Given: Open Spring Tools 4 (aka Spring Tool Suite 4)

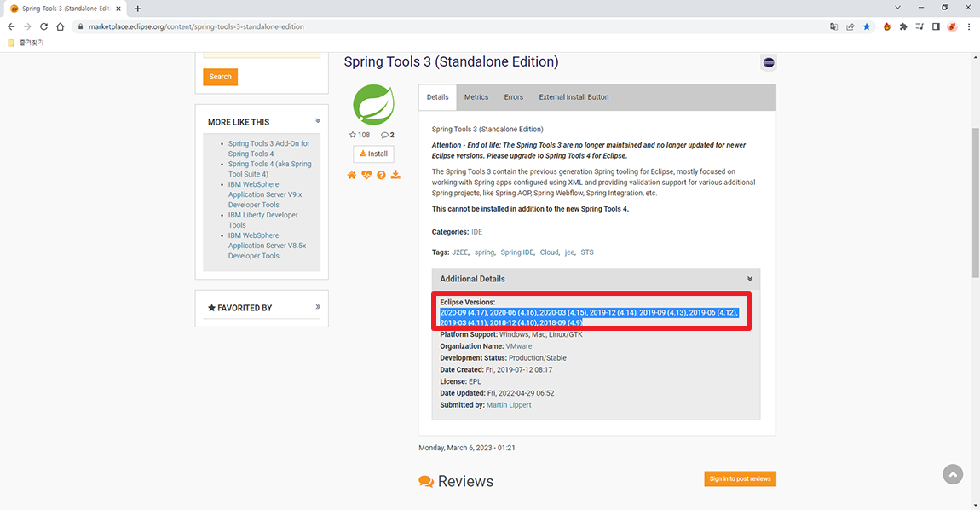Looking at the screenshot, I should 269,169.
